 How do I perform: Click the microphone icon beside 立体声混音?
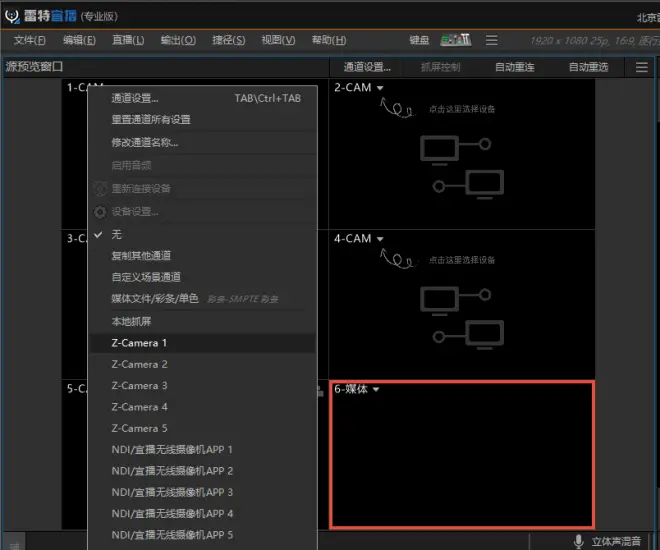click(x=578, y=541)
